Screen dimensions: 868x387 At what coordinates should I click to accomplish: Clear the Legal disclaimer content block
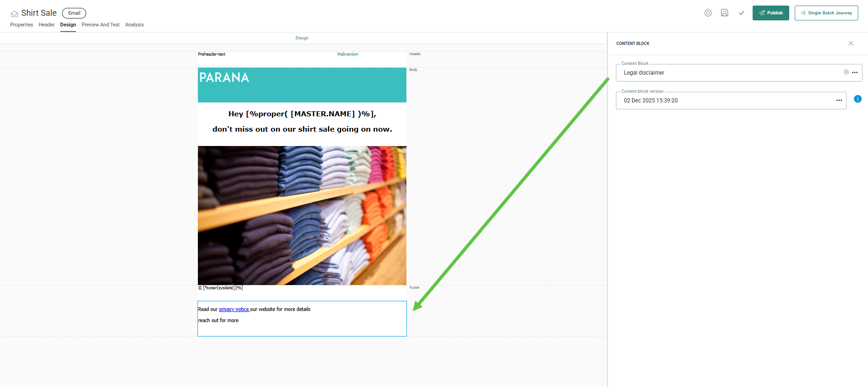(846, 72)
